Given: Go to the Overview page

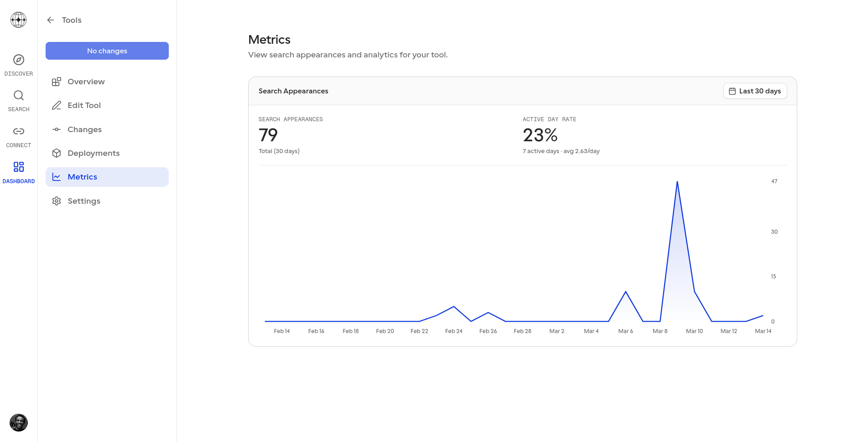Looking at the screenshot, I should pyautogui.click(x=107, y=82).
